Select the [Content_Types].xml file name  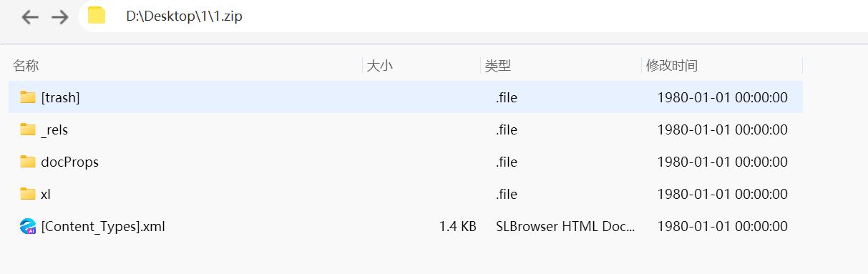click(103, 226)
